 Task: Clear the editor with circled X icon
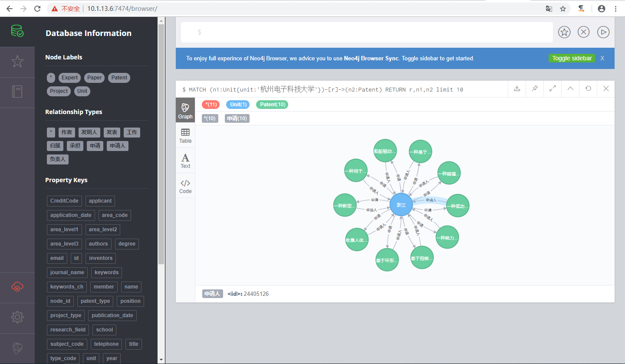[x=584, y=32]
